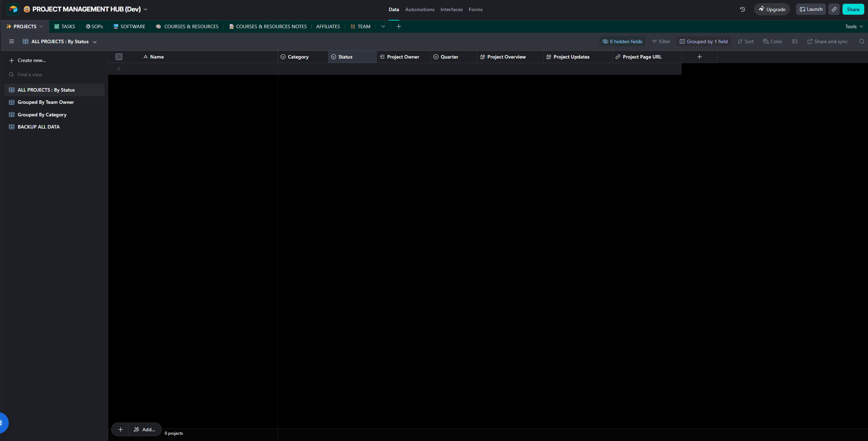Click the Sort toolbar item
Screen dimensions: 868x441
[x=745, y=41]
